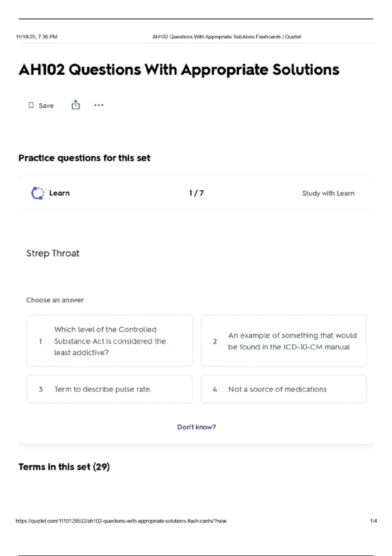Open the share icon next to Save
392x556 pixels.
[75, 105]
